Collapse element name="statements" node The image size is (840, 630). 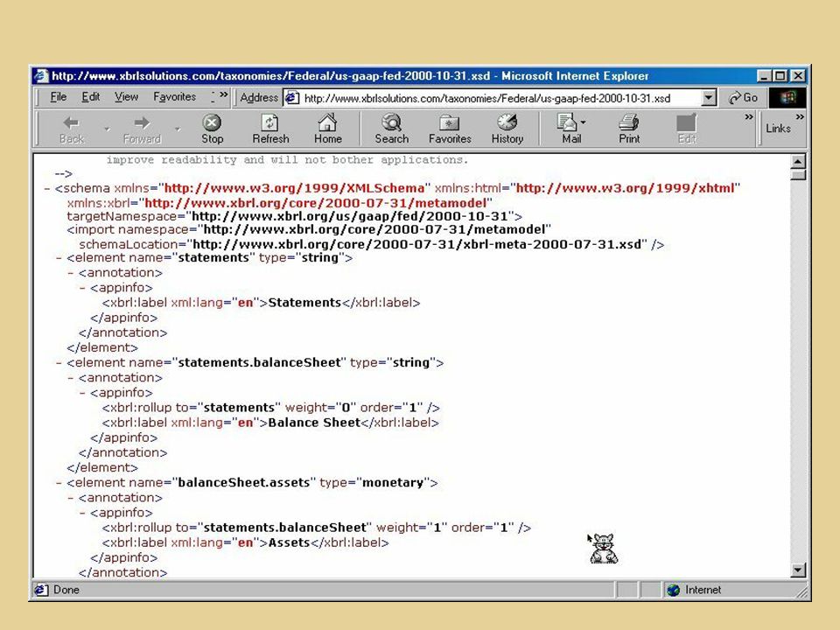59,258
